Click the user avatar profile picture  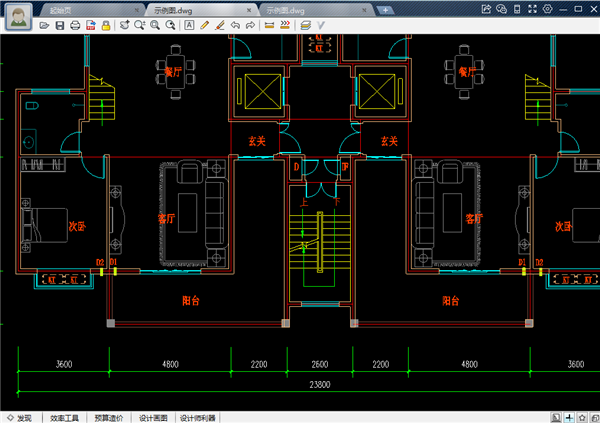[16, 15]
